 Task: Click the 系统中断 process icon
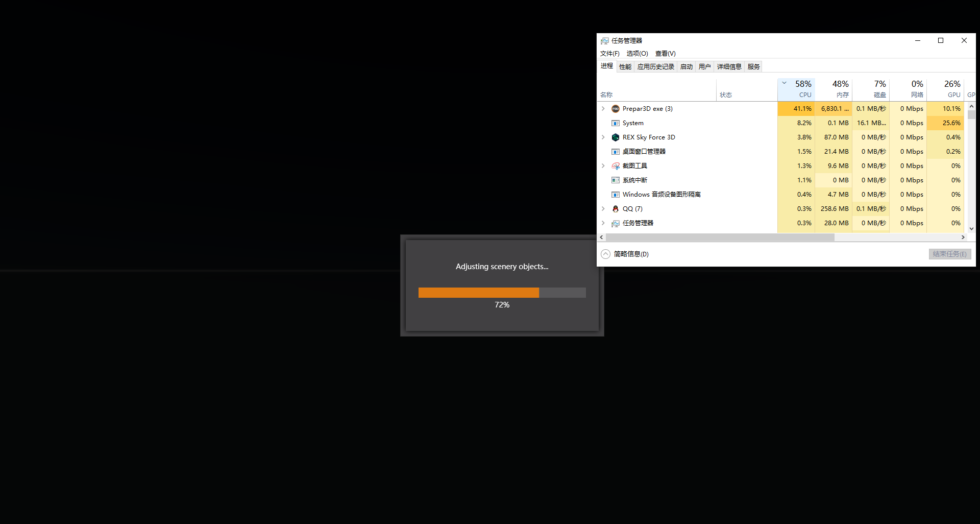click(616, 180)
